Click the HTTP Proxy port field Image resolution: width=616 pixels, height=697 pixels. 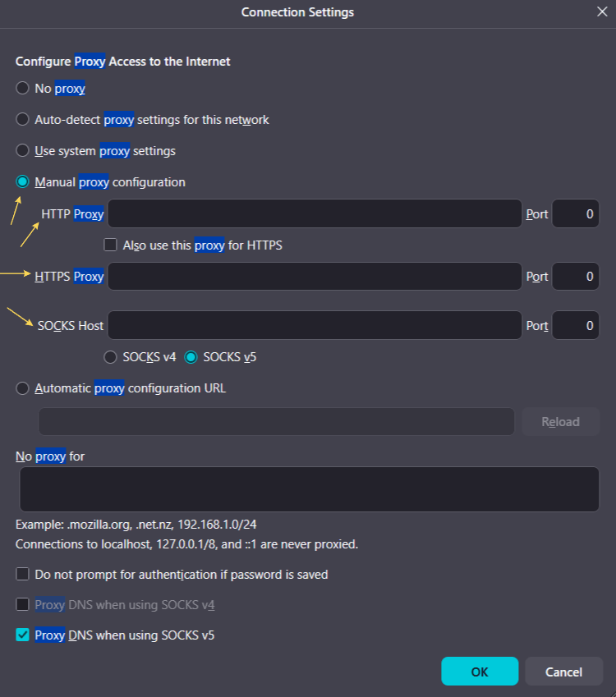[575, 213]
